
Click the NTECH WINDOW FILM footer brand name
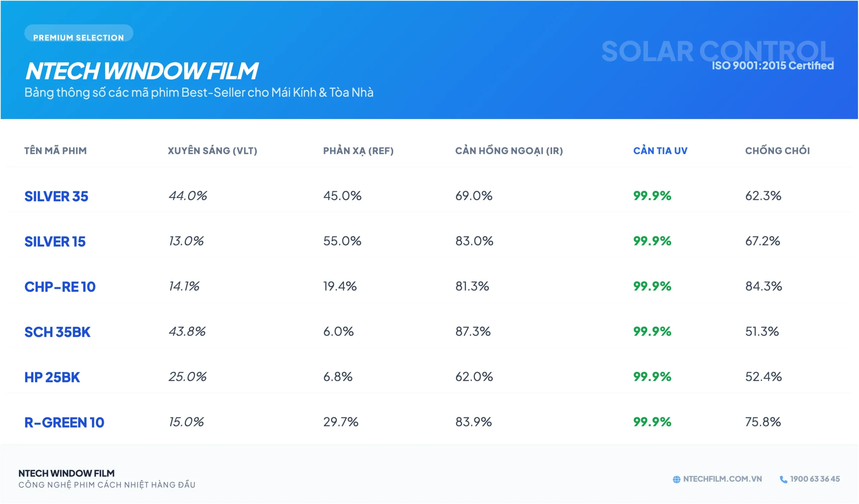point(66,473)
